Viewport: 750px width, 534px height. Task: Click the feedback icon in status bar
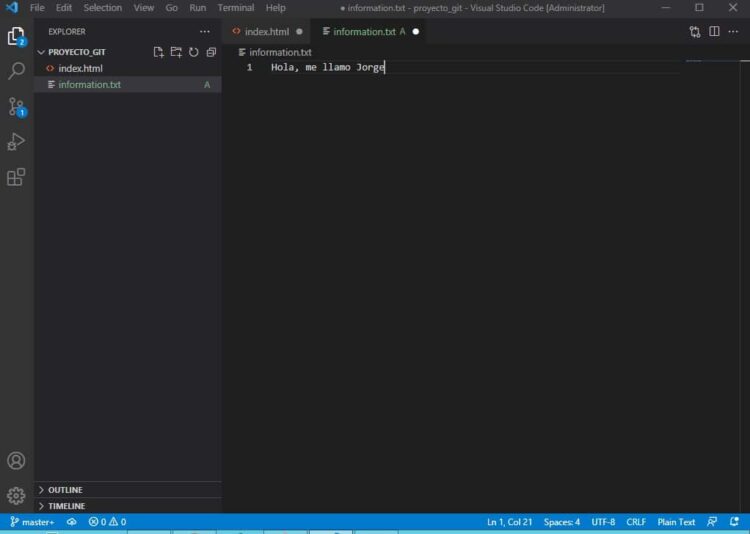(712, 522)
